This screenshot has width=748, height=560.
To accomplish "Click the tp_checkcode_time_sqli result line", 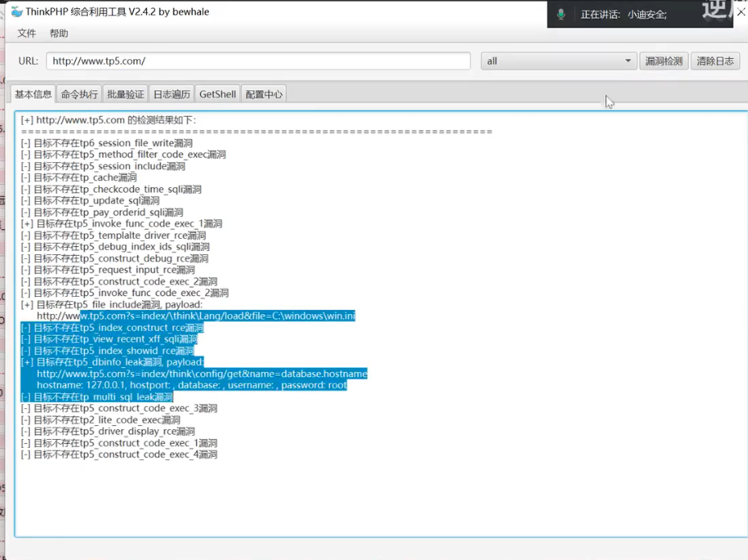I will coord(111,190).
